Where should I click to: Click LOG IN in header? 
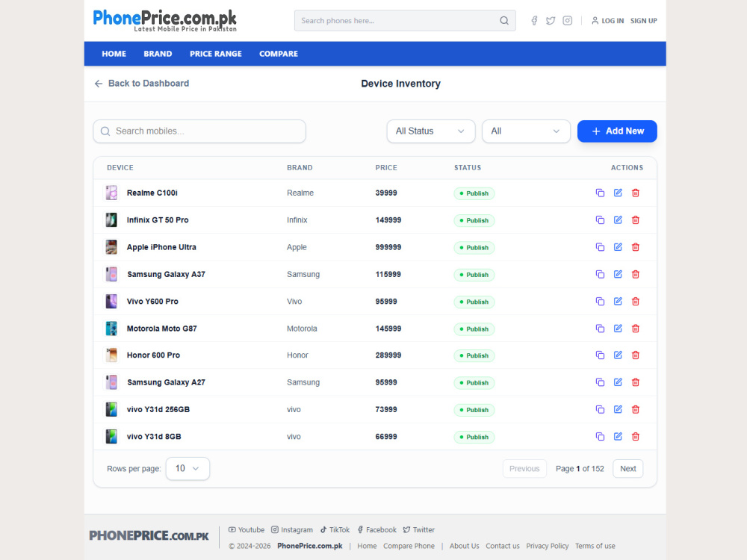(608, 20)
